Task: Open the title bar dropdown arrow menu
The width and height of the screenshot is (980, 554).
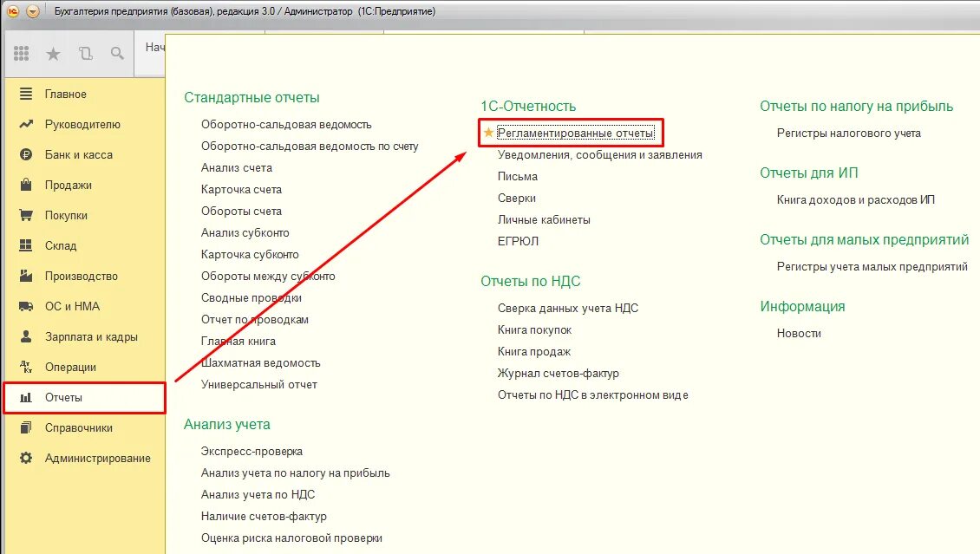Action: pyautogui.click(x=33, y=11)
